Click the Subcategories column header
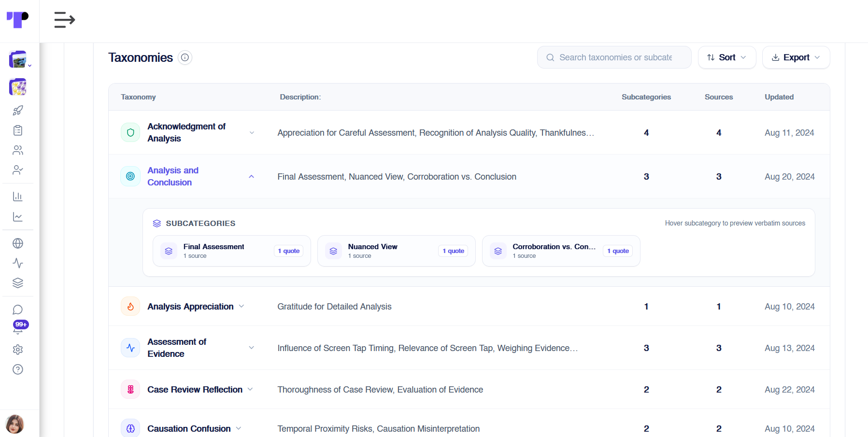The height and width of the screenshot is (437, 868). point(646,97)
